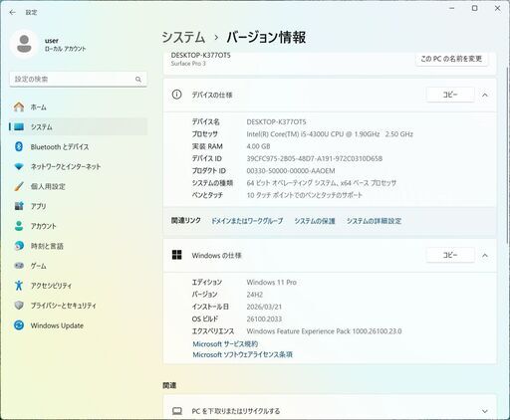Select the 4.00 GB RAM value
The width and height of the screenshot is (510, 420).
[258, 146]
